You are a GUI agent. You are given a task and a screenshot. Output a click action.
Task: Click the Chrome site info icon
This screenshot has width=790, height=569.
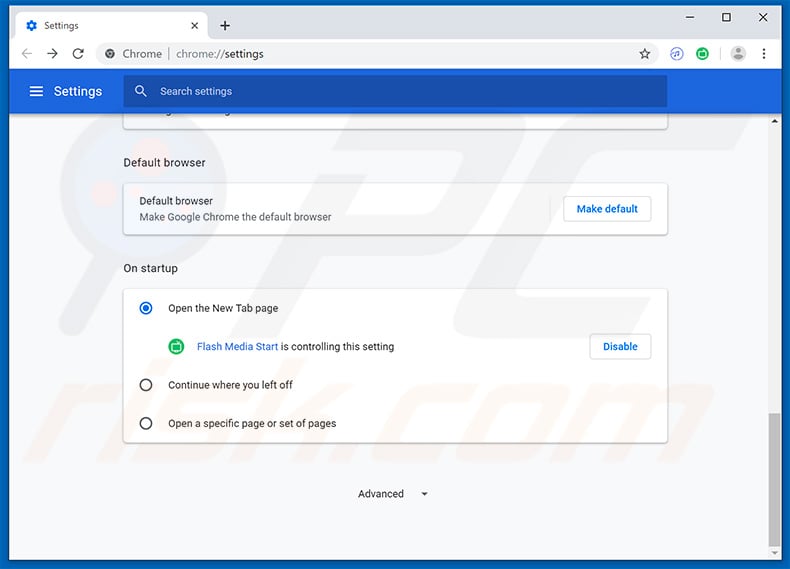pyautogui.click(x=109, y=53)
